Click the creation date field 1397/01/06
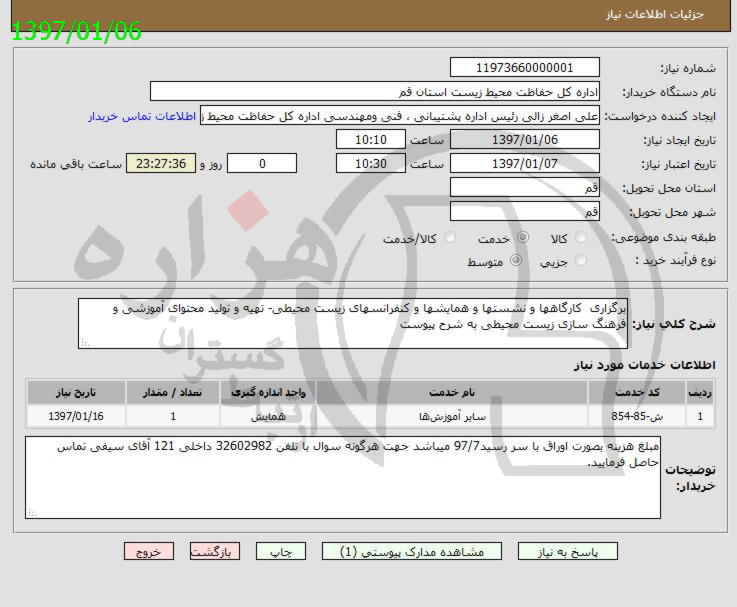 click(525, 140)
